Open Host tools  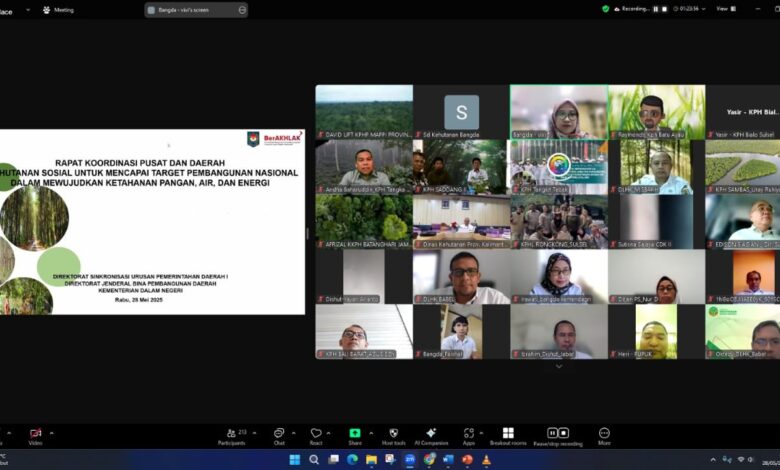point(393,434)
